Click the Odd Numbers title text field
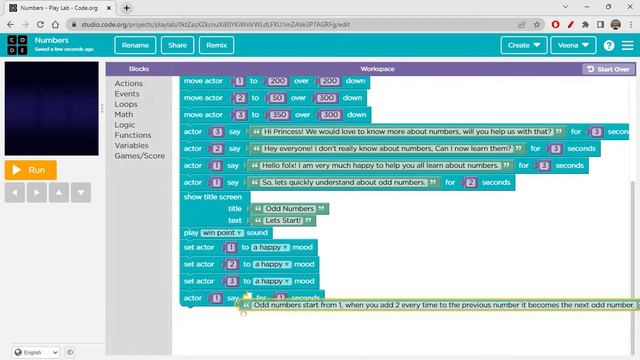 point(289,209)
